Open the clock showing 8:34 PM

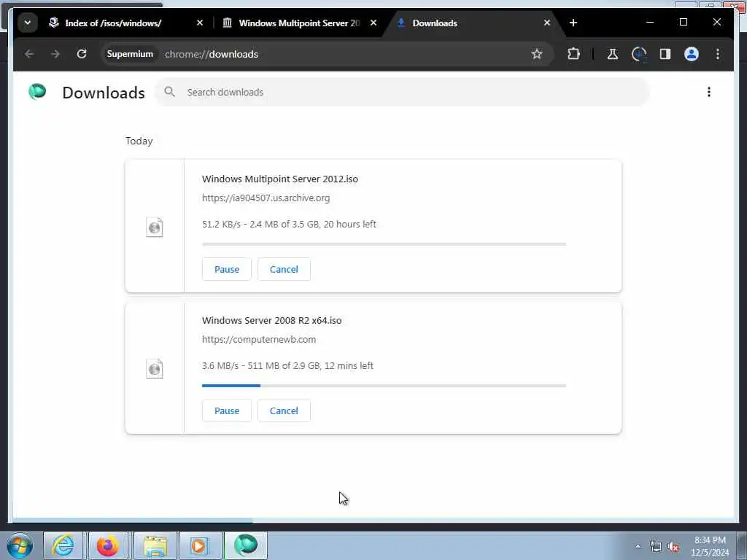coord(710,546)
